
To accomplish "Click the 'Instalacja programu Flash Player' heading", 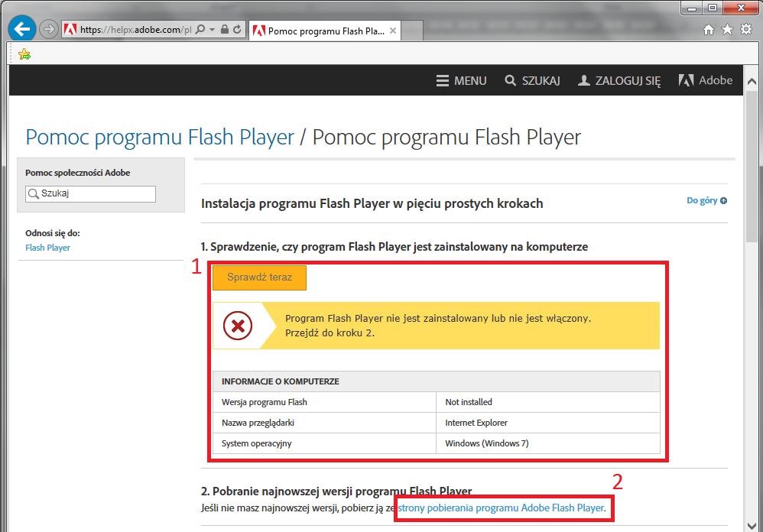I will pos(372,203).
